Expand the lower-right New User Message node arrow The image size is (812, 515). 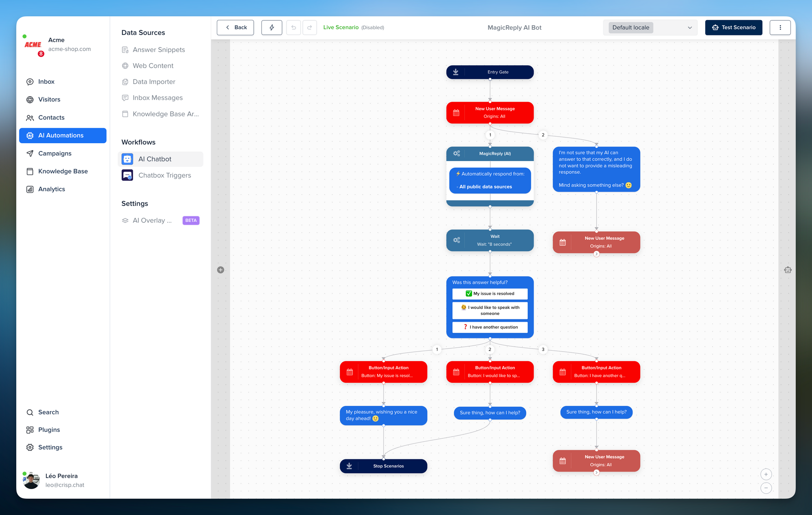(596, 472)
